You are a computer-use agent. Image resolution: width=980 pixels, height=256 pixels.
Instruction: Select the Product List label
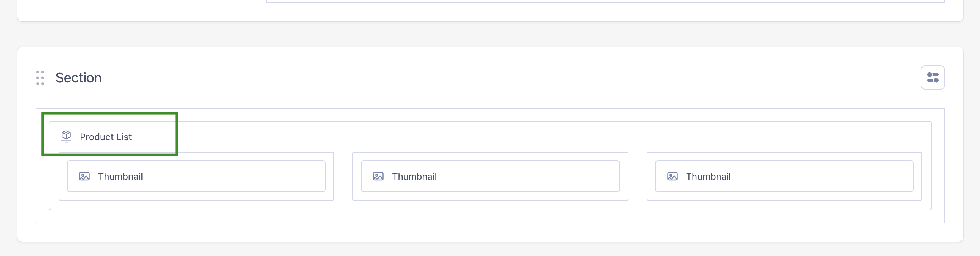[x=105, y=137]
